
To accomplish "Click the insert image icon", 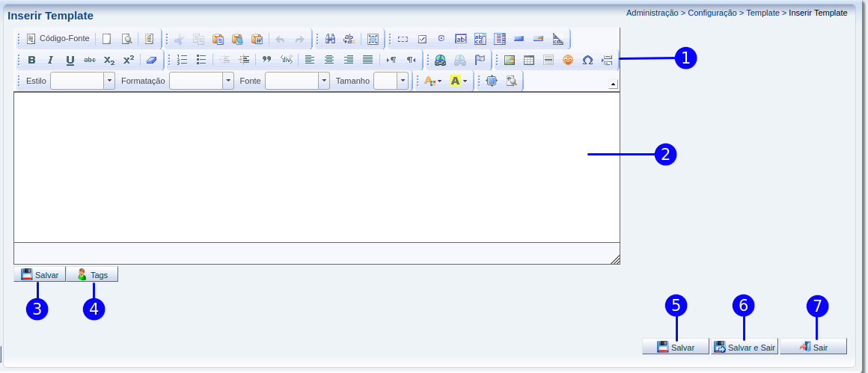I will [510, 60].
